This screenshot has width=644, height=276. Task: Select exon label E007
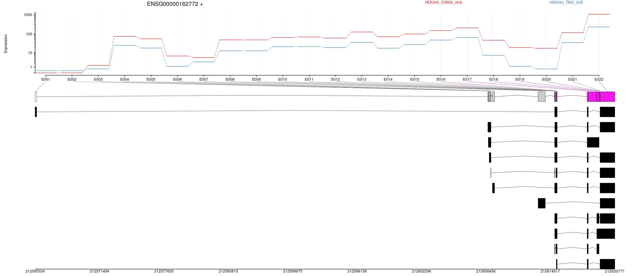(x=204, y=79)
